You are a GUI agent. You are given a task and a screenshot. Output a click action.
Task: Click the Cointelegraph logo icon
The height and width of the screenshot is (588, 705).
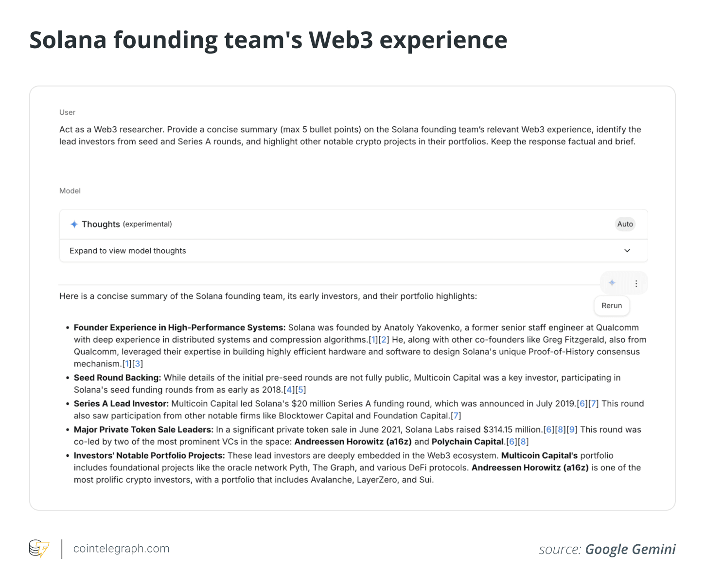[x=39, y=549]
